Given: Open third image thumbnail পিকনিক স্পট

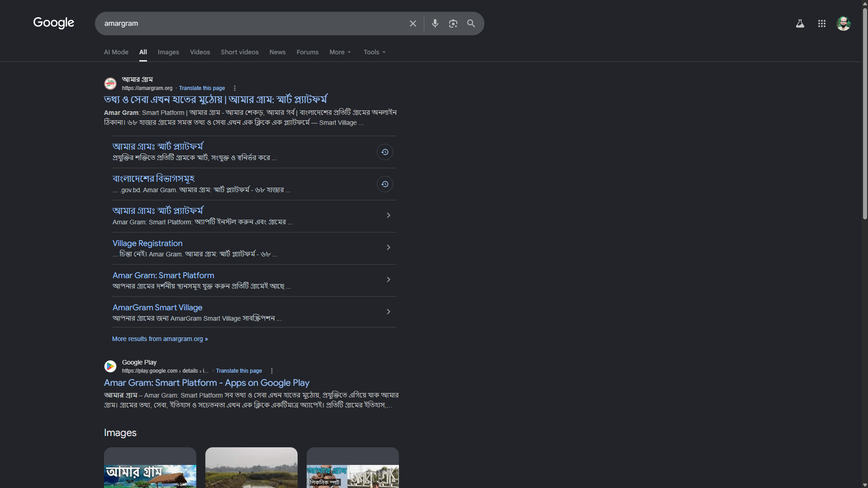Looking at the screenshot, I should pos(353,468).
